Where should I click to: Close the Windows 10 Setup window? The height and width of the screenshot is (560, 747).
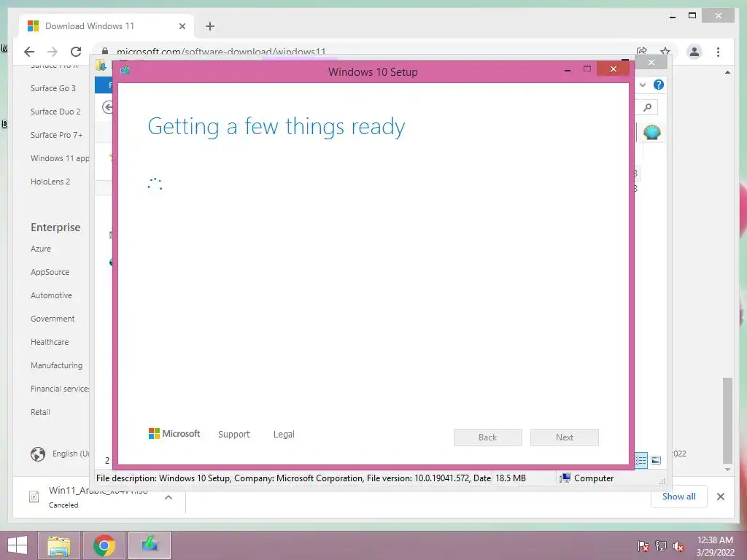[x=613, y=69]
